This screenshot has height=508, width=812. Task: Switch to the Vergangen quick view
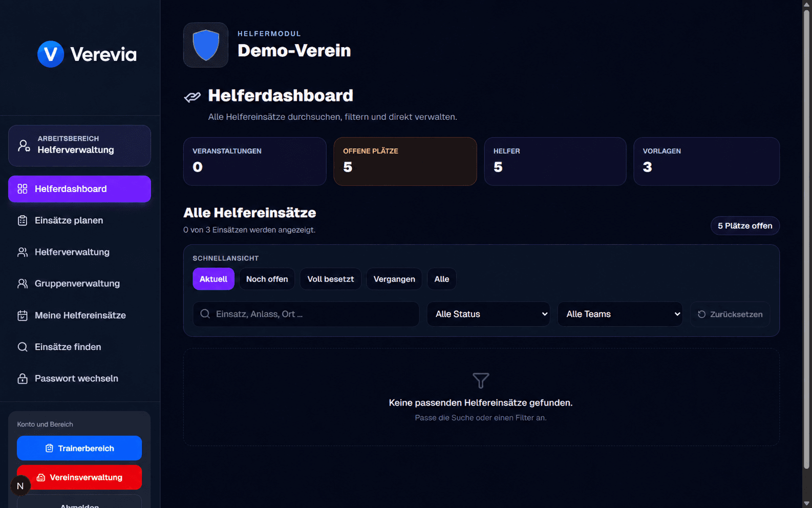394,279
